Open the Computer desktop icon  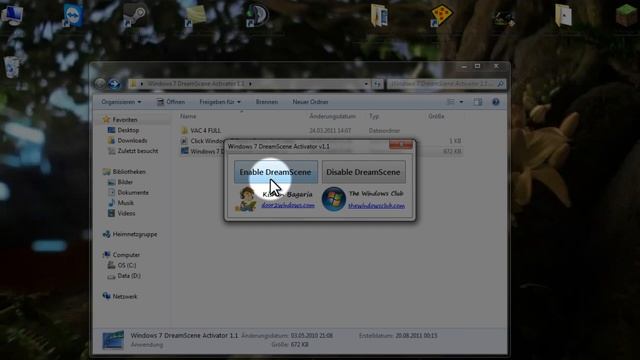tap(12, 16)
